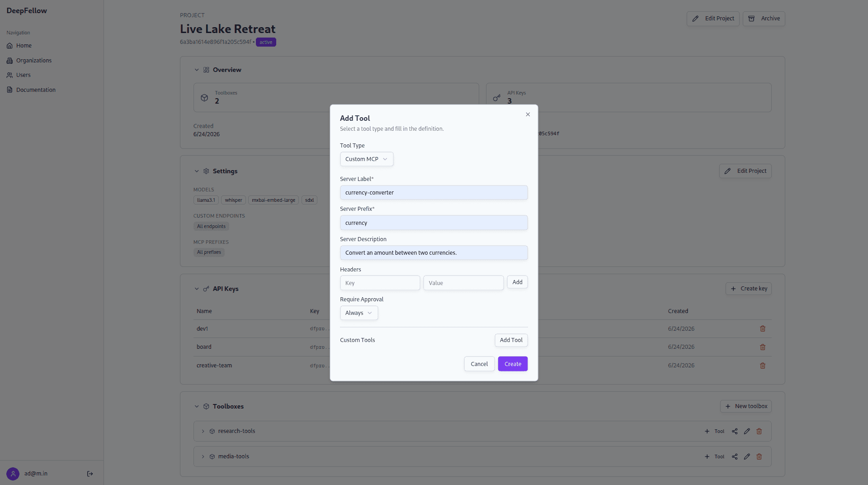Expand the research-tools toolbox
868x485 pixels.
[x=203, y=432]
